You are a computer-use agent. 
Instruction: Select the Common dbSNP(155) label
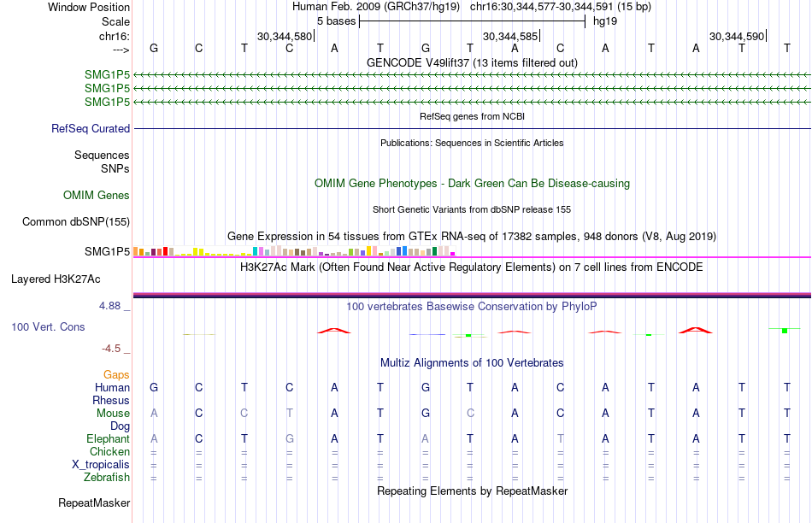coord(76,221)
